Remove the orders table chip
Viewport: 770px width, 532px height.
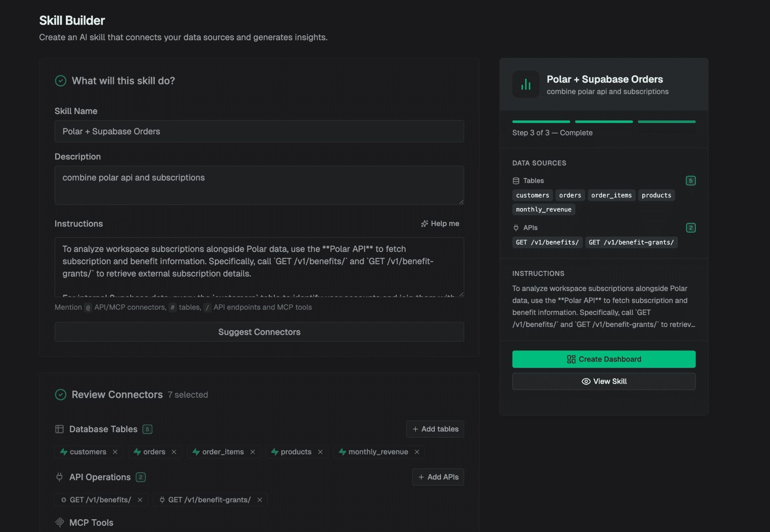[174, 452]
